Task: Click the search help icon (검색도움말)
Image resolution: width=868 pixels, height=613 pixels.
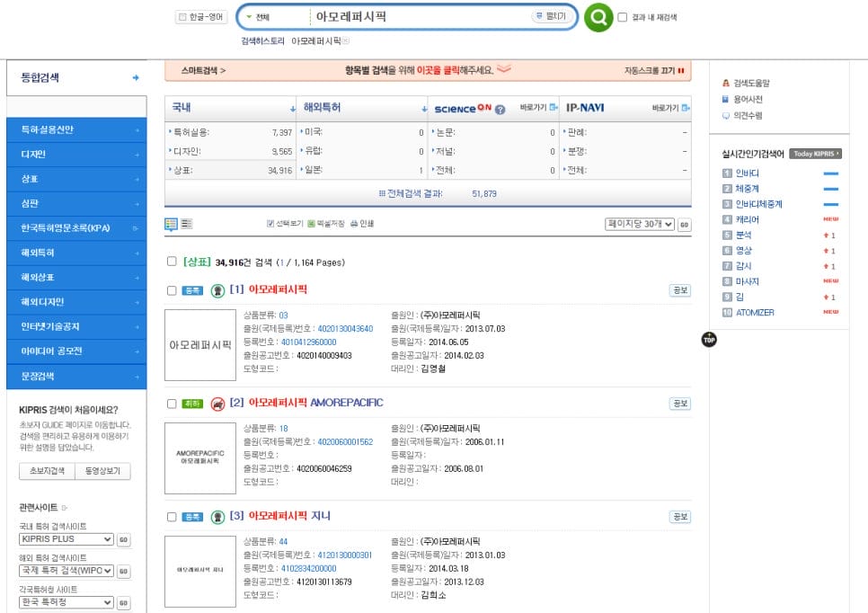Action: [x=726, y=83]
